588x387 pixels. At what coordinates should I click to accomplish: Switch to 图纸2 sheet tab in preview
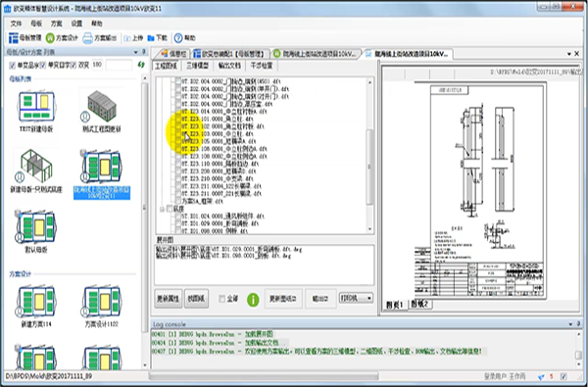[x=419, y=304]
